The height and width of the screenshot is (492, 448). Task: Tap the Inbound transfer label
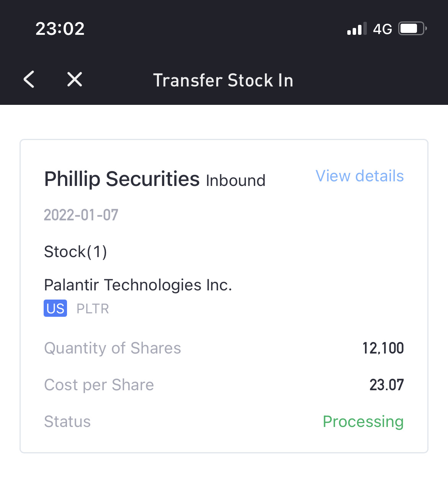click(x=235, y=181)
